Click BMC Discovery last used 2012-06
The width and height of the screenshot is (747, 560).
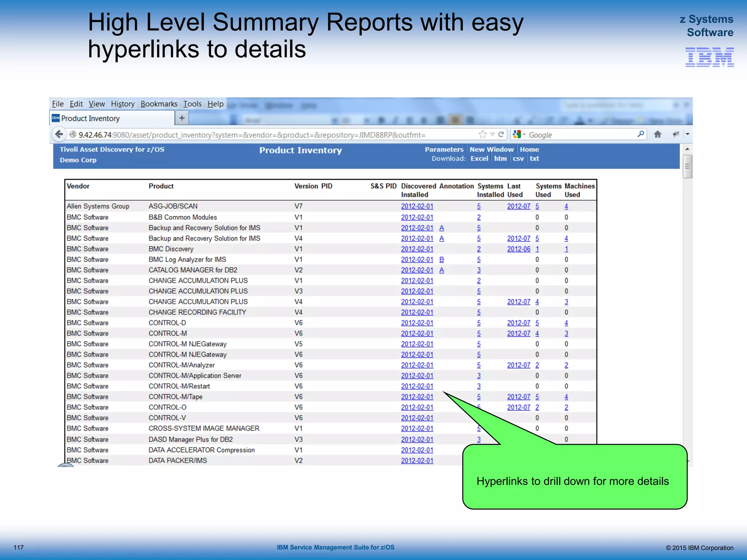coord(518,249)
